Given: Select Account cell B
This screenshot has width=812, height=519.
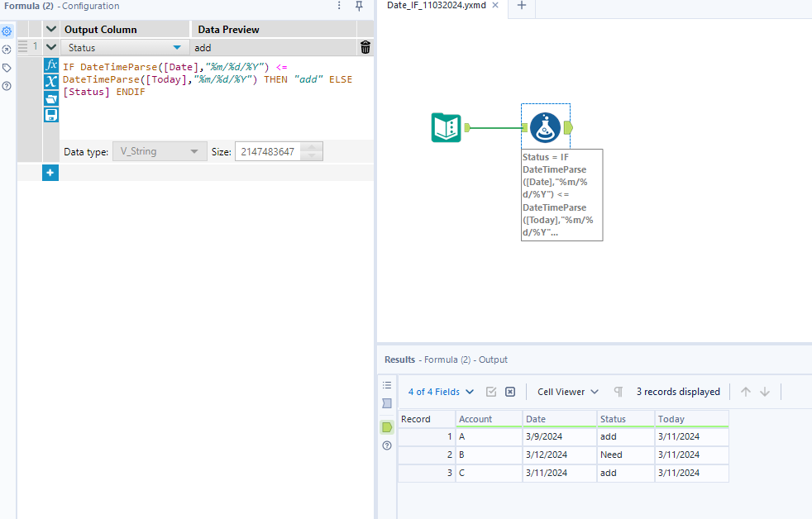Looking at the screenshot, I should (x=489, y=455).
